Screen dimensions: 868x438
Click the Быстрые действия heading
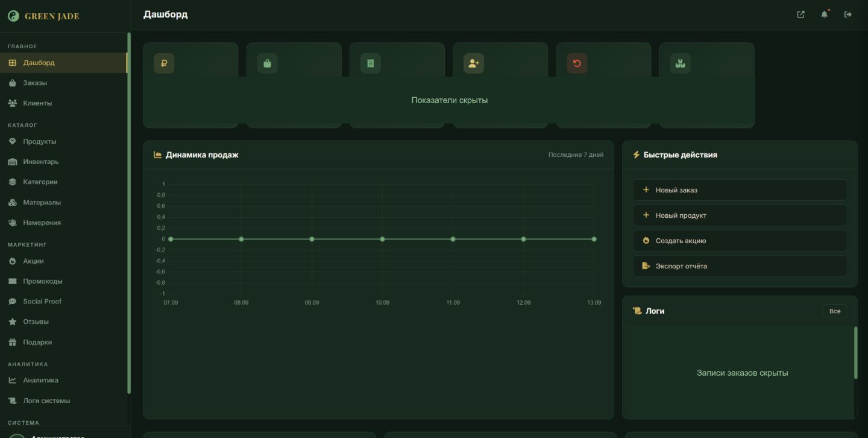[x=680, y=155]
